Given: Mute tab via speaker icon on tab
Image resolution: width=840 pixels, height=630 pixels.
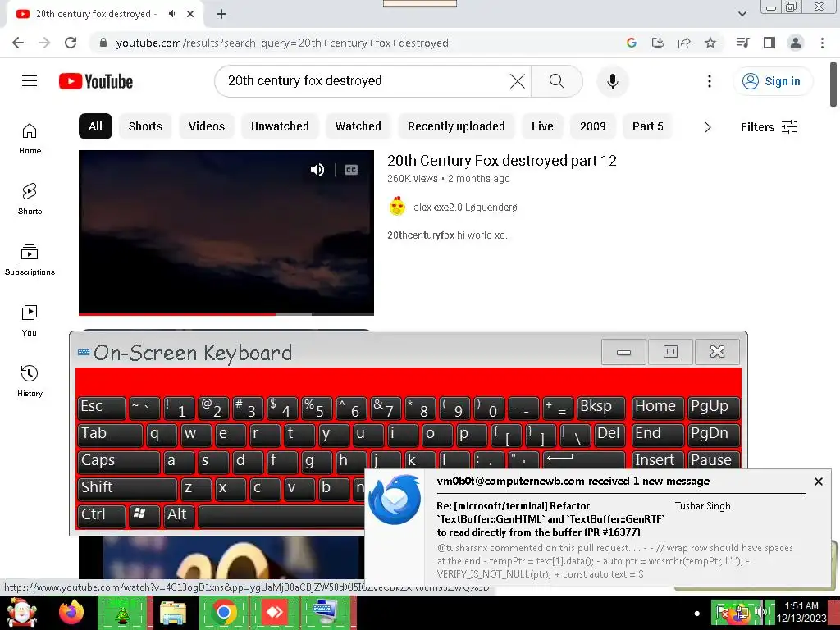Looking at the screenshot, I should point(172,14).
